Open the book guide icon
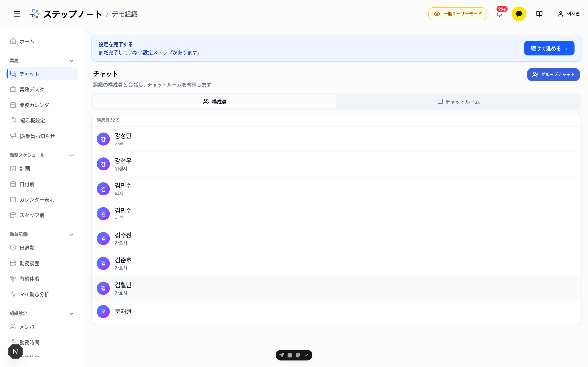Screen dimensions: 588x367 coord(539,14)
